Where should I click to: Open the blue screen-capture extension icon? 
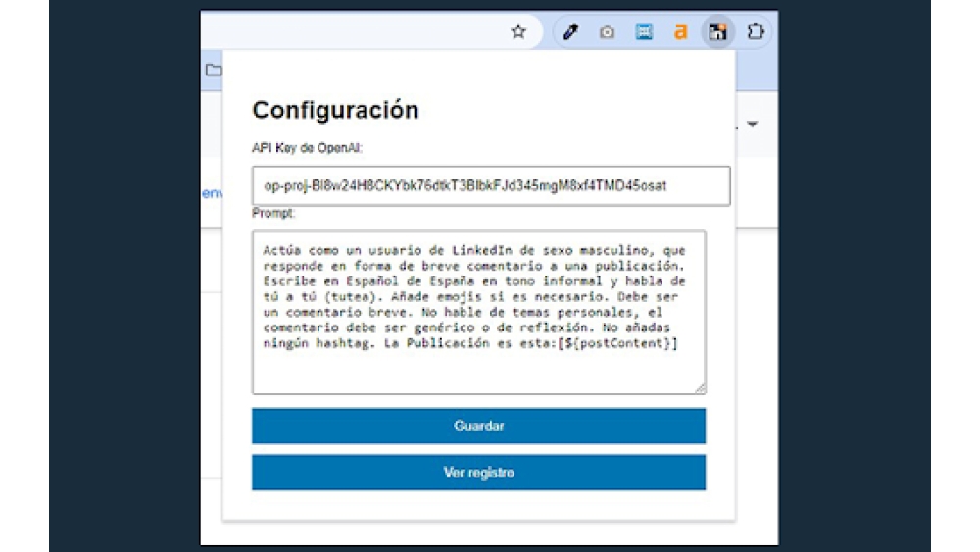(644, 31)
